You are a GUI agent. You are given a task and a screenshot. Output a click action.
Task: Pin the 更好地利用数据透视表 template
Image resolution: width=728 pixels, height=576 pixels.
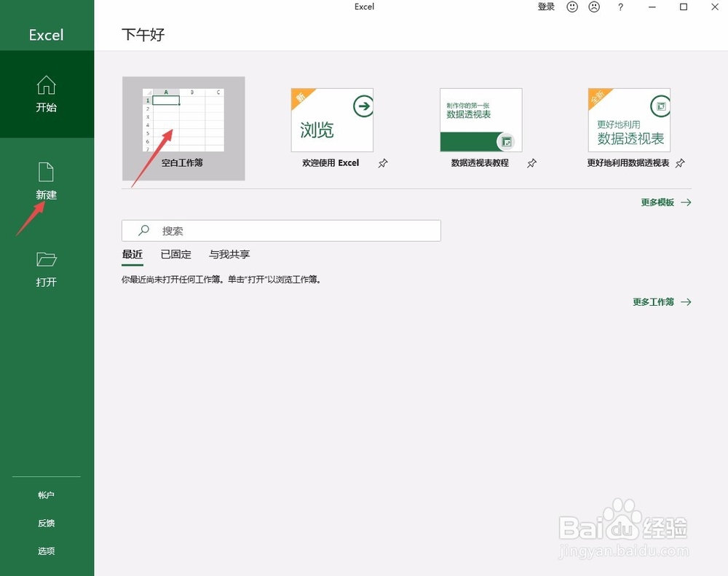click(x=680, y=163)
